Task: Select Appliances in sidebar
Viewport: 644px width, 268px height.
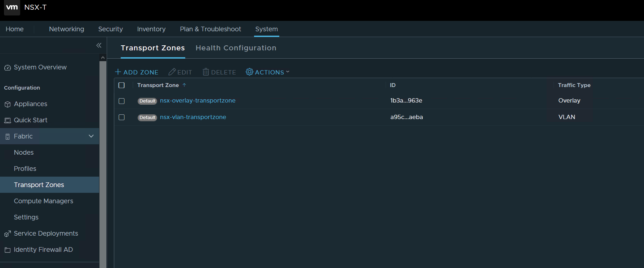Action: (31, 104)
